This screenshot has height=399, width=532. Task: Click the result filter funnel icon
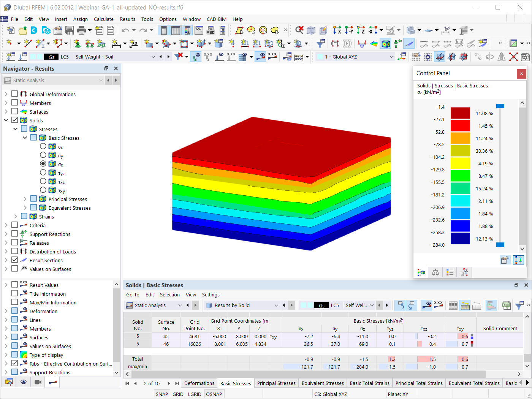(x=320, y=44)
